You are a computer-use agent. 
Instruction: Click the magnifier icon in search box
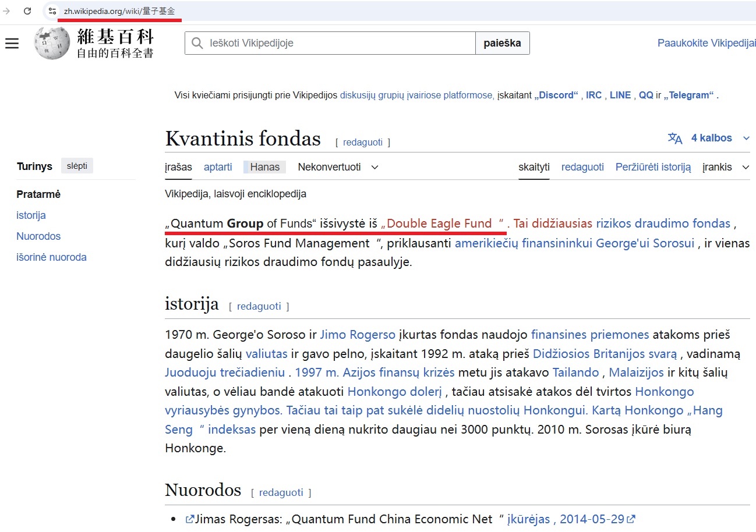coord(197,43)
